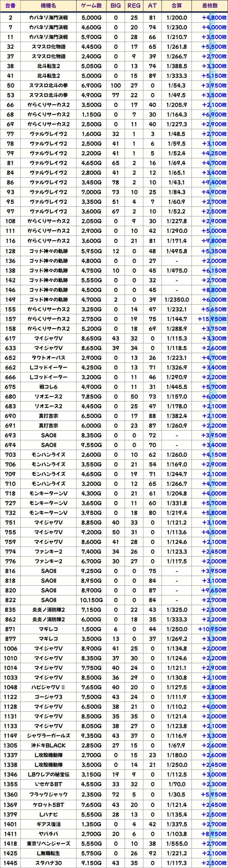Click the BIG column header

tap(116, 6)
